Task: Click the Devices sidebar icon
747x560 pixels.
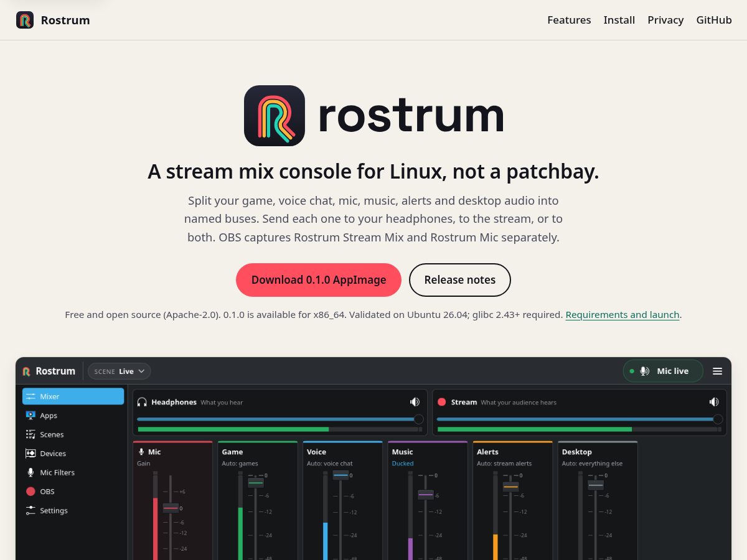Action: pos(31,454)
